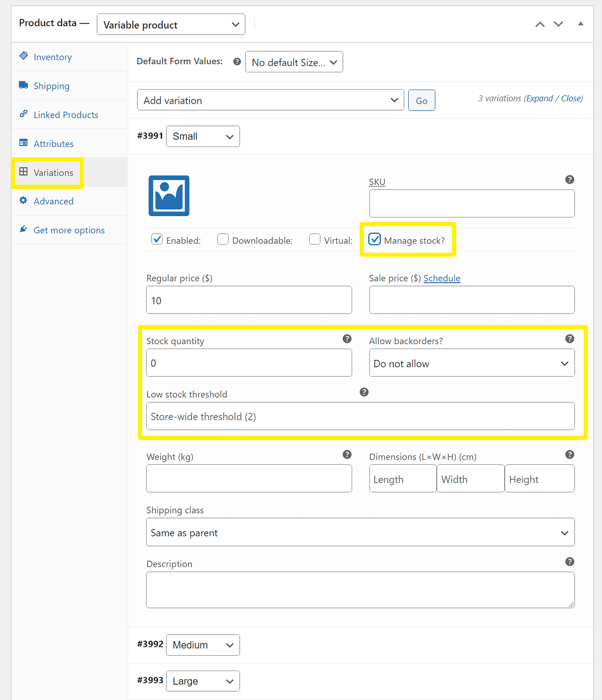Open Shipping class Same as parent dropdown

coord(361,532)
